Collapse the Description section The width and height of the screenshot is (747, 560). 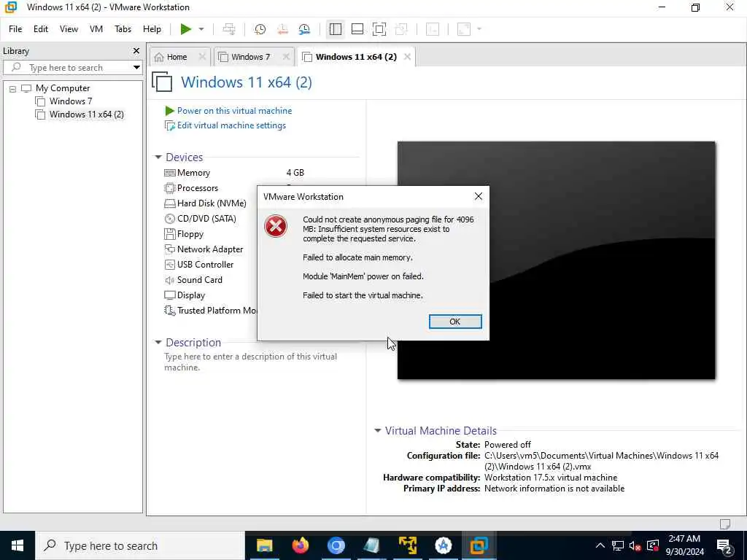[158, 343]
